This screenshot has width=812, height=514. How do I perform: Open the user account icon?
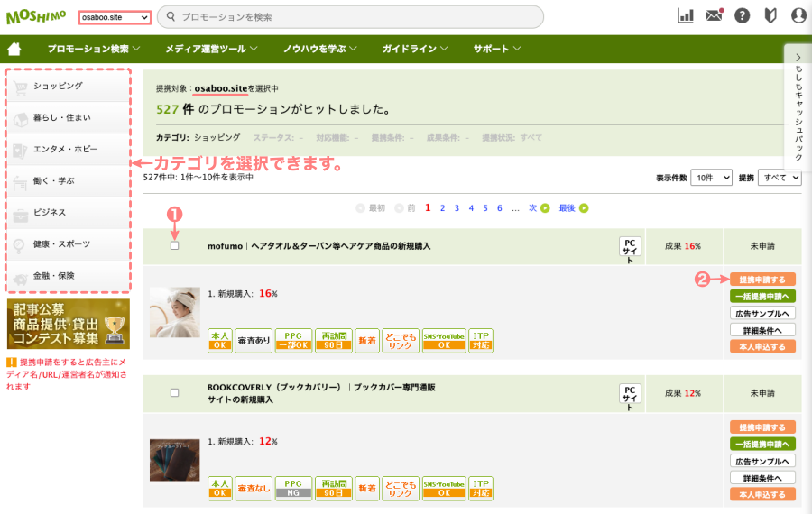point(799,15)
